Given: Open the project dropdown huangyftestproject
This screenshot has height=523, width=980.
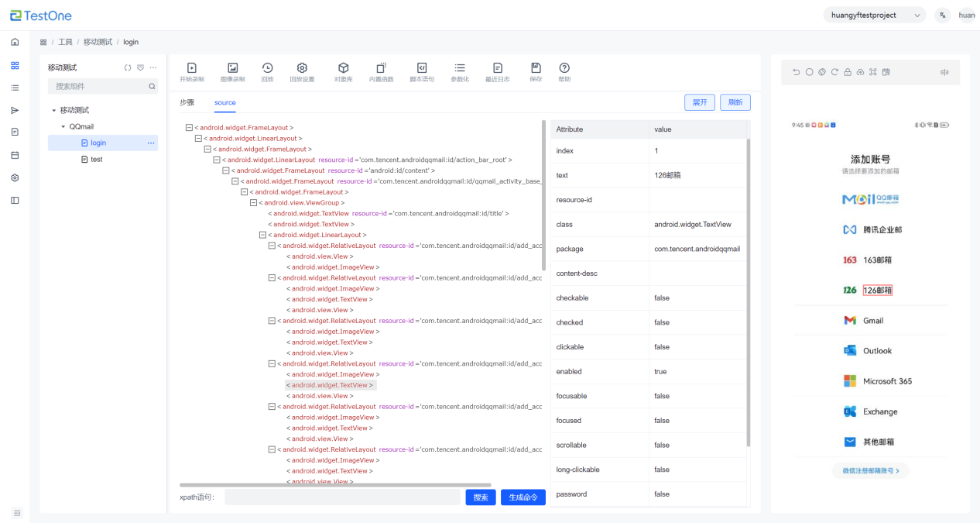Looking at the screenshot, I should pyautogui.click(x=874, y=15).
